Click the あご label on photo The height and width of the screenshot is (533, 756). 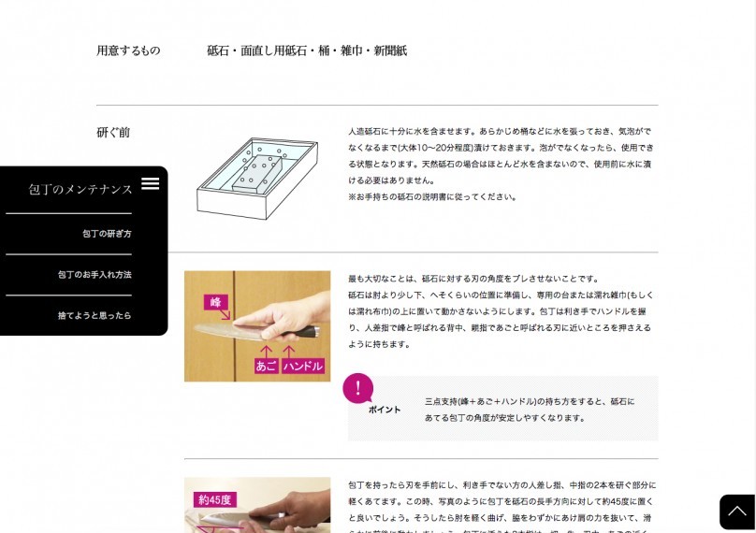pos(266,366)
